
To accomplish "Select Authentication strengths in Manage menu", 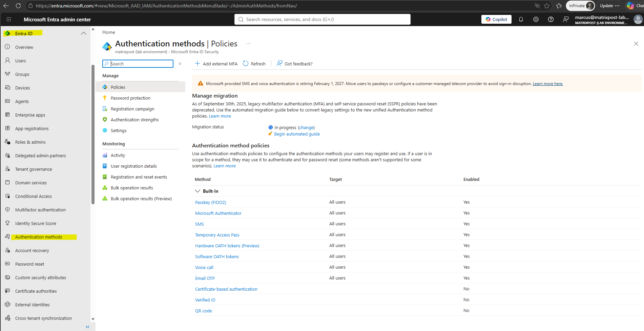I will 134,120.
